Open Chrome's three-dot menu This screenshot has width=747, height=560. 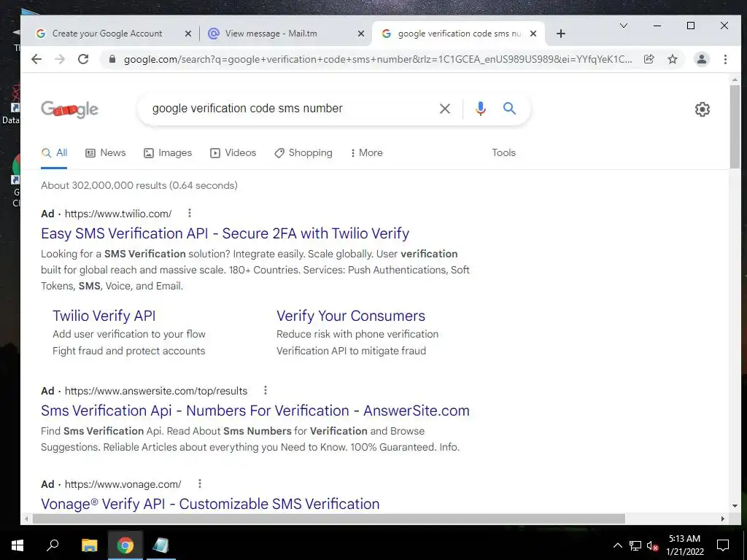point(725,59)
